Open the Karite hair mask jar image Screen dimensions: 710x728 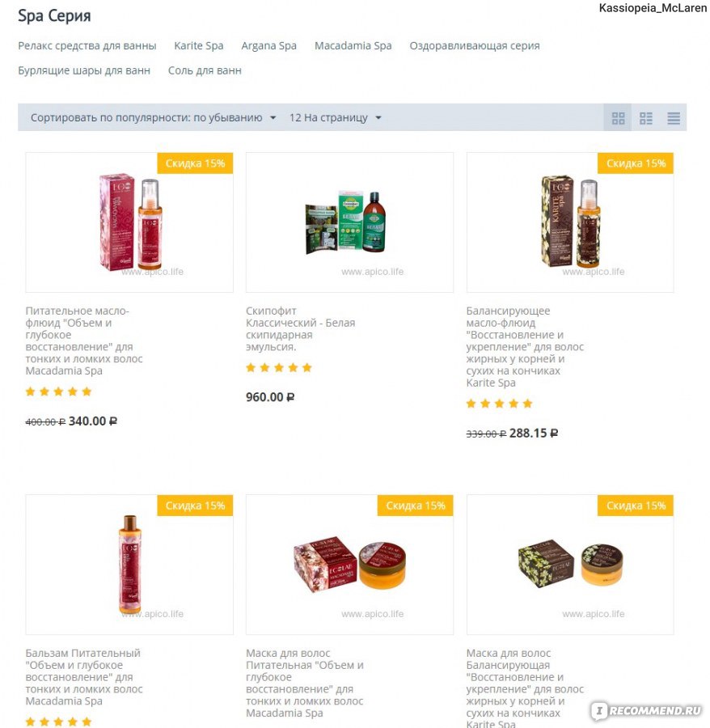click(570, 565)
